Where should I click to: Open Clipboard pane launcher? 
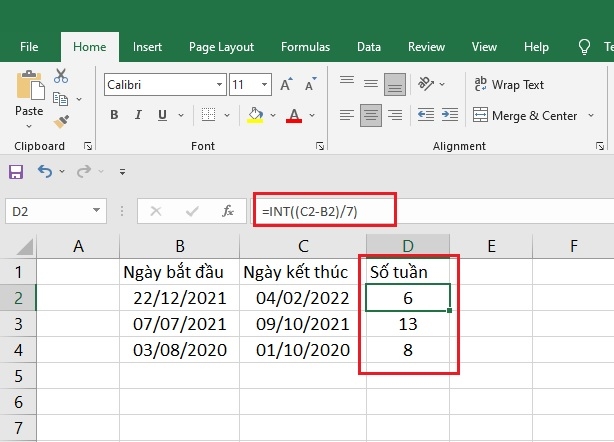(88, 146)
